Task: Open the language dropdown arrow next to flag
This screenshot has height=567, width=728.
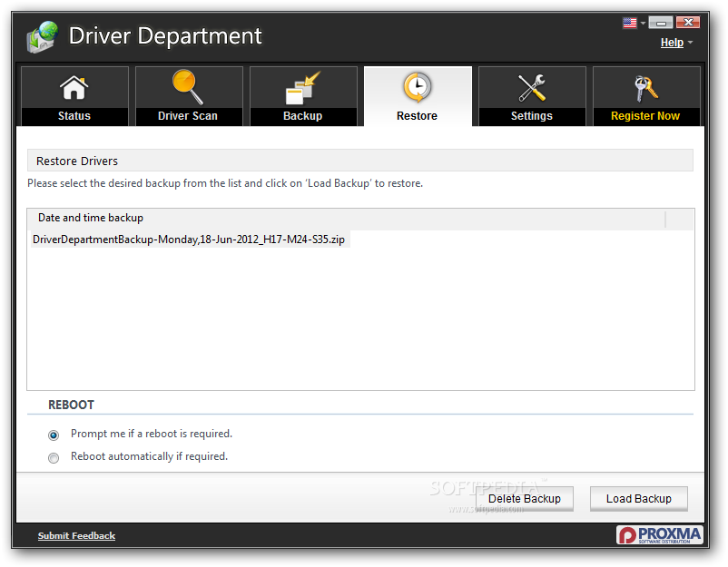Action: (643, 23)
